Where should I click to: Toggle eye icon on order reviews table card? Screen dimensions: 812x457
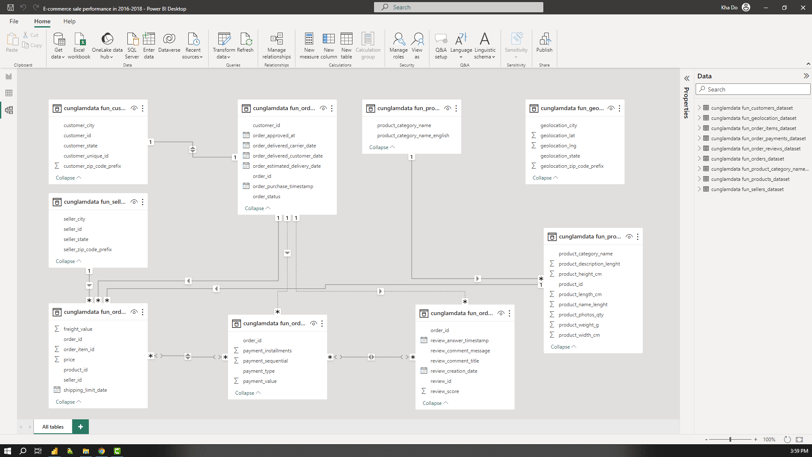point(501,313)
